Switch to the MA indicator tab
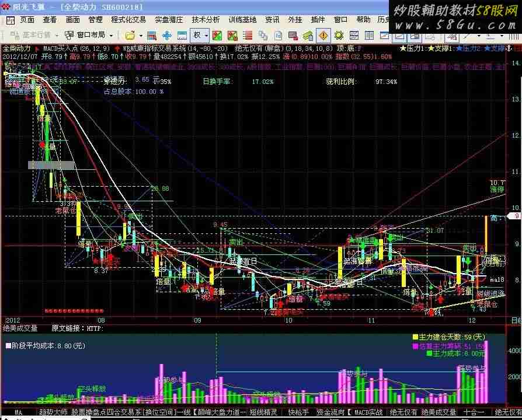 coord(18,412)
